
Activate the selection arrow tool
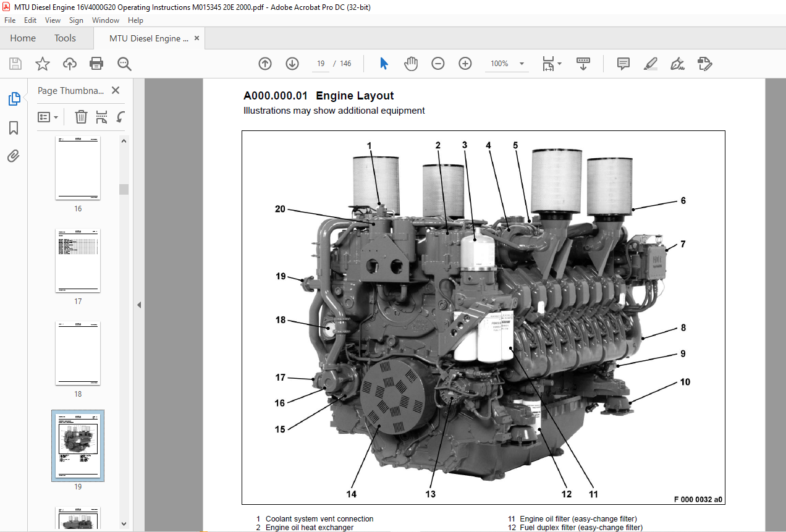pyautogui.click(x=384, y=64)
